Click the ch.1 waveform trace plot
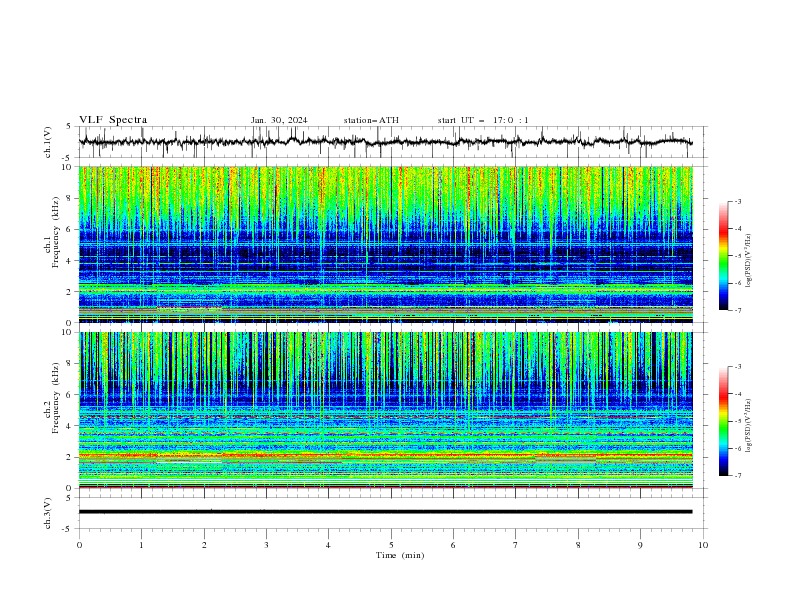 point(385,142)
